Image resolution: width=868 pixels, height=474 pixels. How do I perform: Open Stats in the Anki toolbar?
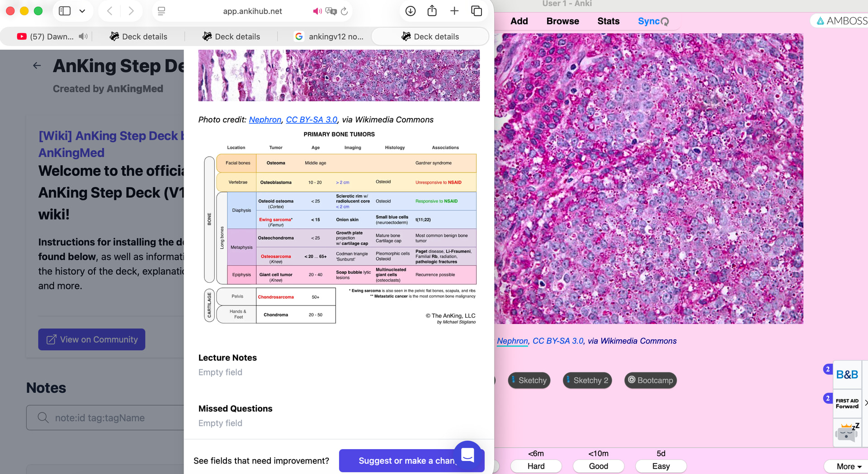point(608,21)
